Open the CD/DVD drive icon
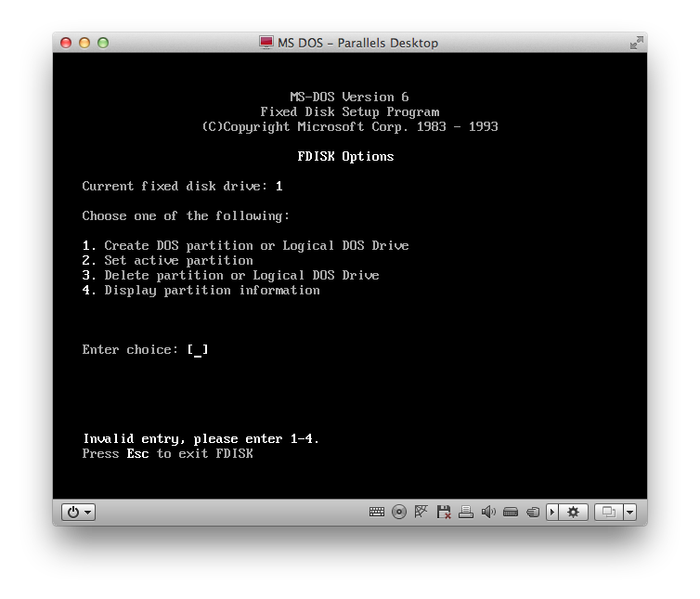 tap(399, 512)
